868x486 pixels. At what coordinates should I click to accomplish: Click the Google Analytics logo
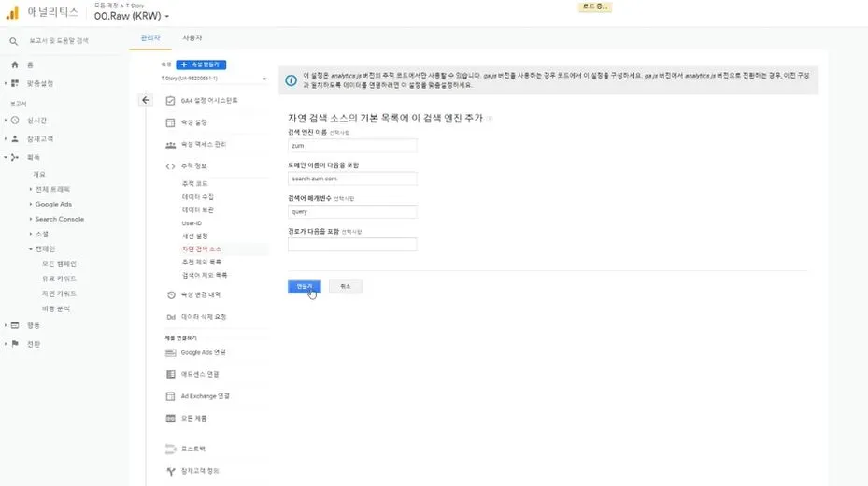click(12, 13)
